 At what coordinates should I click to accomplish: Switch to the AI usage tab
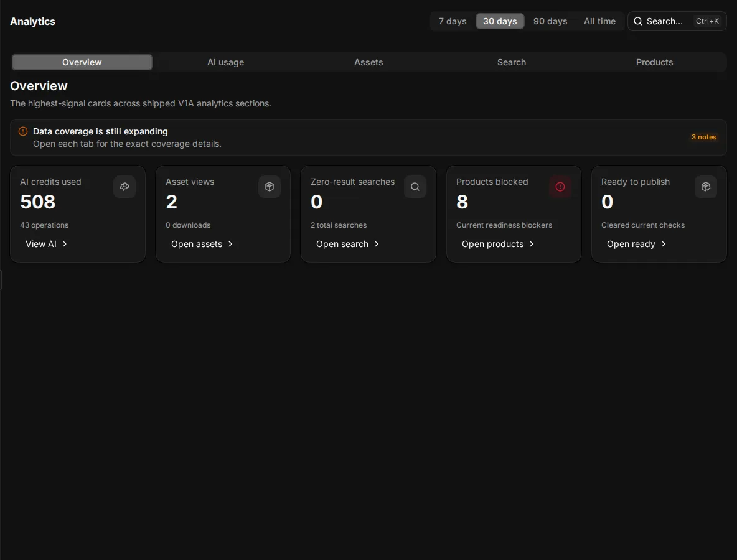click(225, 62)
